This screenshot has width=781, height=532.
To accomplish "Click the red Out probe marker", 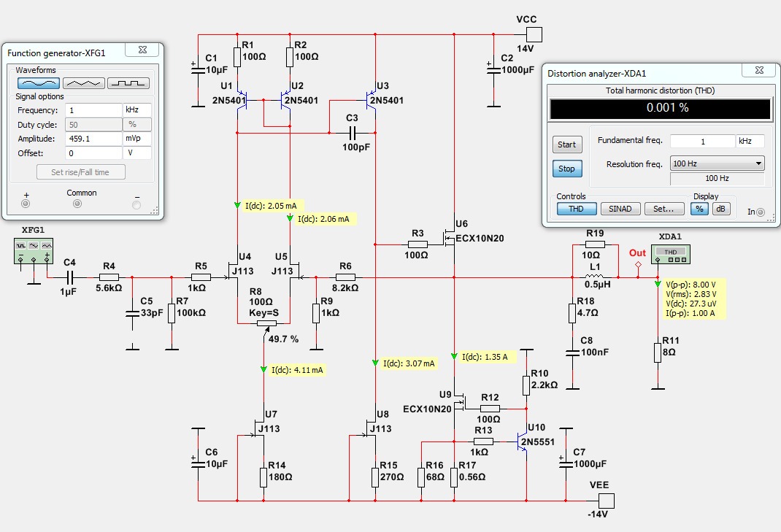I will click(638, 264).
